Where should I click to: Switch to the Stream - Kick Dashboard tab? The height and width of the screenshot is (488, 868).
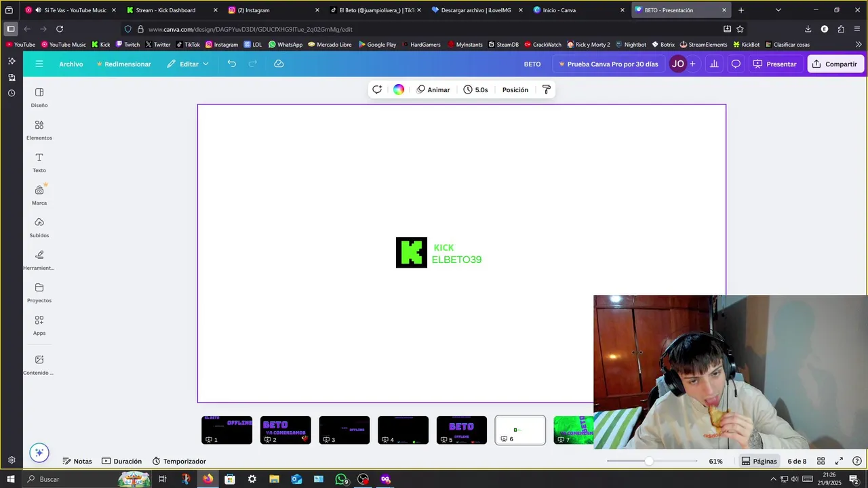(173, 10)
